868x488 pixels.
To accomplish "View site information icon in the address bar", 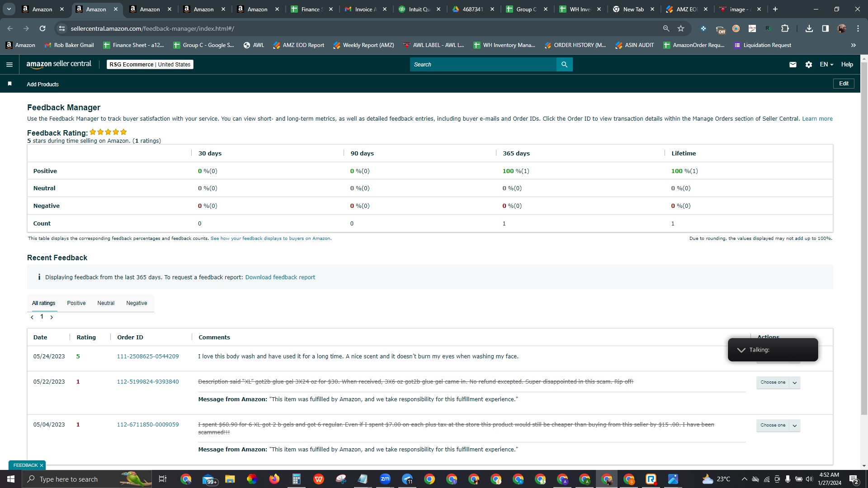I will point(62,28).
